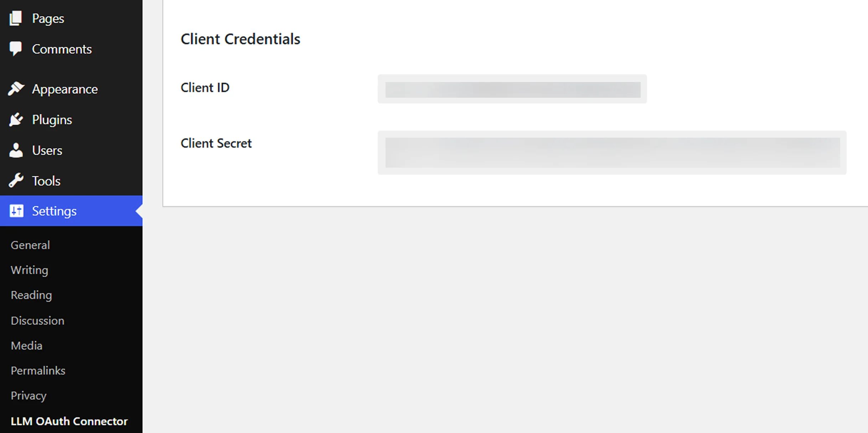Click the Tools wrench icon
Image resolution: width=868 pixels, height=433 pixels.
point(16,180)
